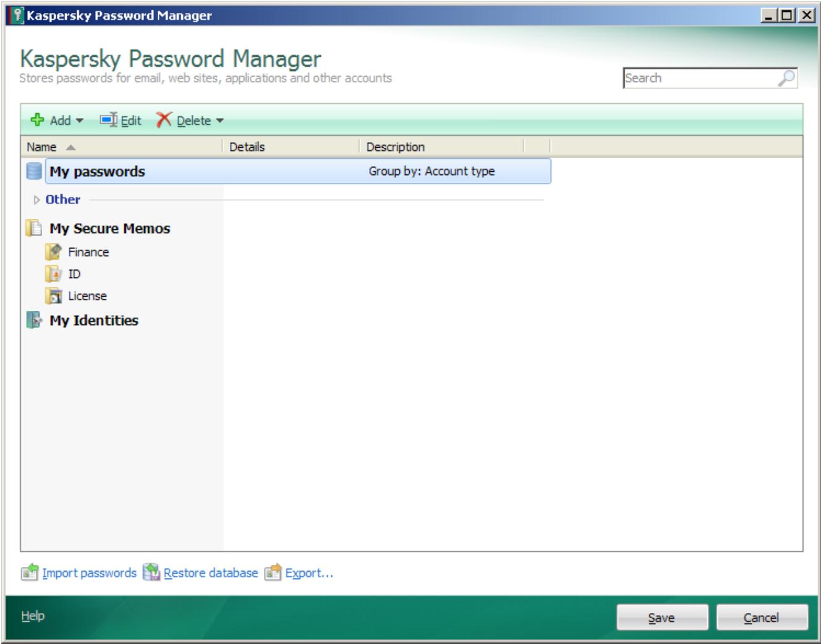Click the Description column header

point(441,146)
